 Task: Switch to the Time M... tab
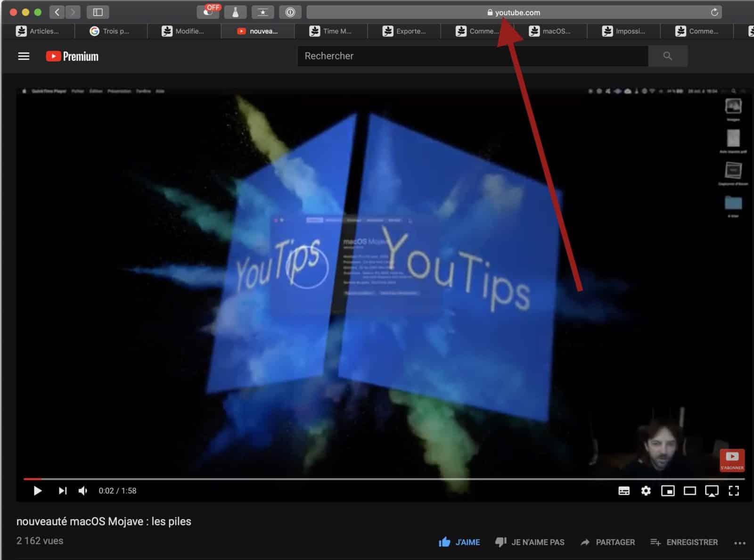(331, 31)
